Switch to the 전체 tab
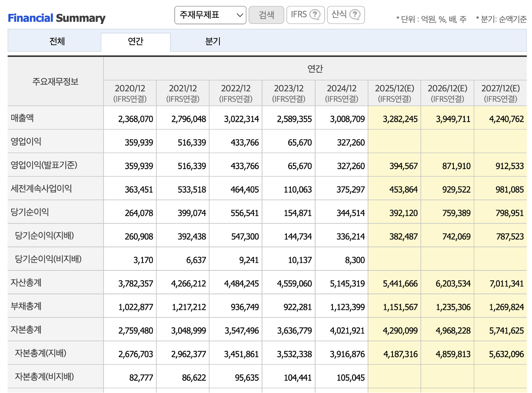The image size is (532, 393). (x=57, y=42)
